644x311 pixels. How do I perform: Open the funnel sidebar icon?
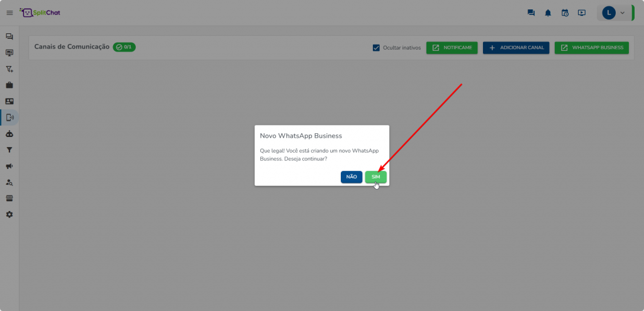[9, 150]
